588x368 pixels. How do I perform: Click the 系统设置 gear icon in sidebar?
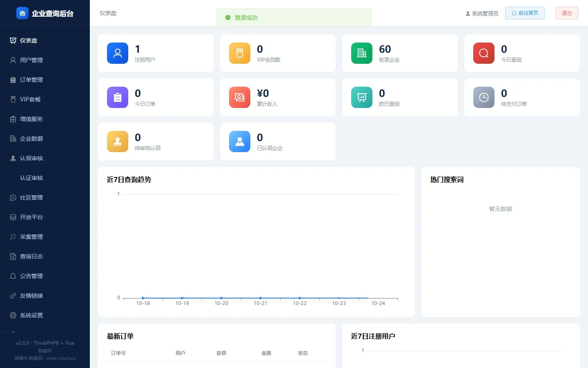[x=13, y=315]
